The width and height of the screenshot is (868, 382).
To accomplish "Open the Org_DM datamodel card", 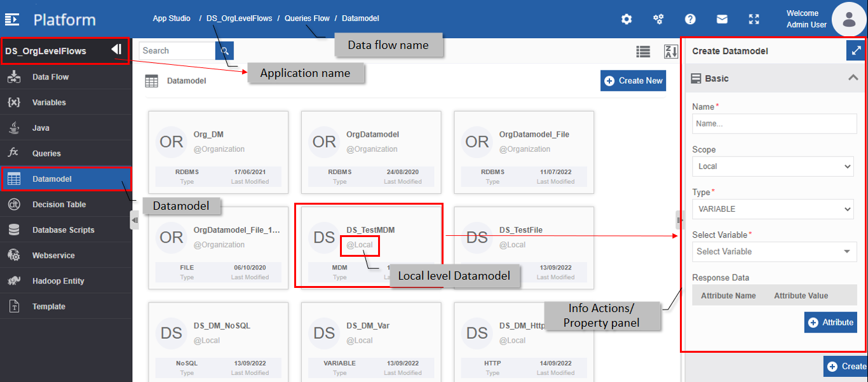I will tap(218, 152).
